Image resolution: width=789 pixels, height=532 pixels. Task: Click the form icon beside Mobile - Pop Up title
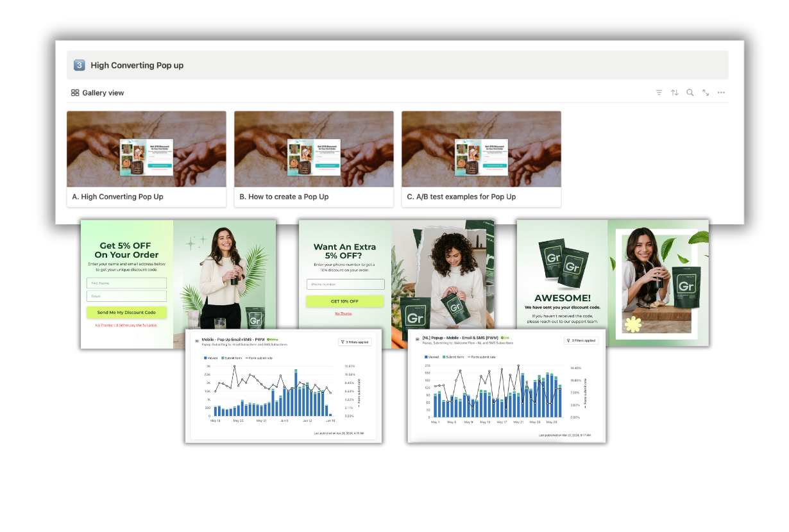point(196,340)
